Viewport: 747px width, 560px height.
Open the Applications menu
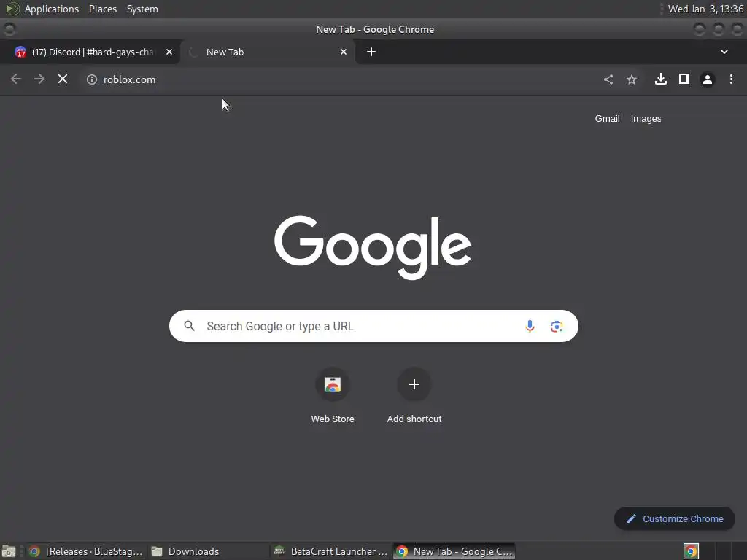52,9
